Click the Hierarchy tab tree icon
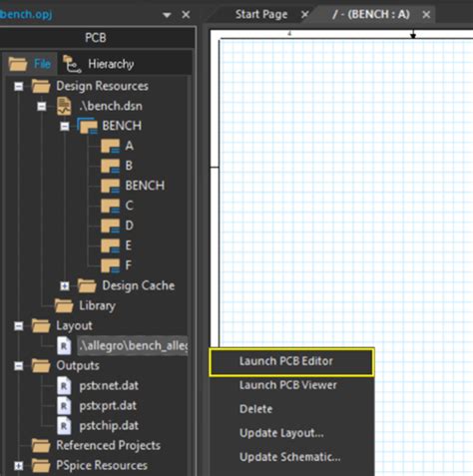The width and height of the screenshot is (473, 476). click(x=72, y=64)
